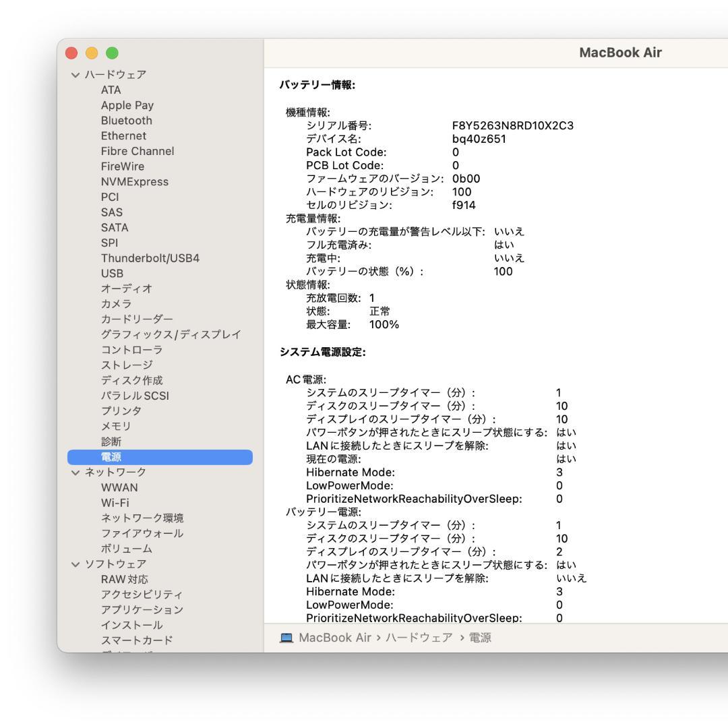Click the MacBook Air icon in the breadcrumb bar
Screen dimensions: 728x728
[x=286, y=637]
